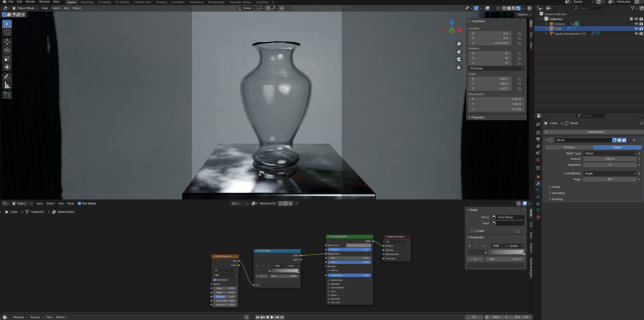
Task: Open the Render menu
Action: pos(30,2)
